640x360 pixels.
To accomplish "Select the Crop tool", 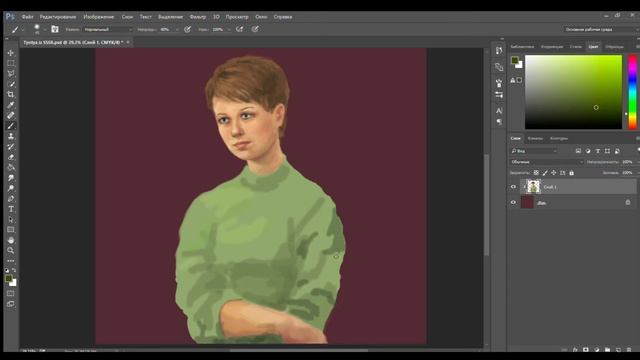I will click(11, 94).
